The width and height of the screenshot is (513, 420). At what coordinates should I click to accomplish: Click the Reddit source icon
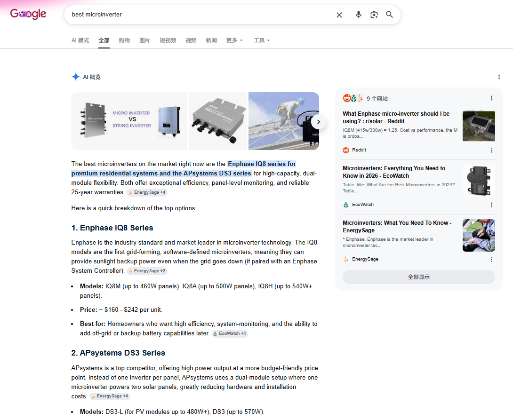(x=346, y=150)
